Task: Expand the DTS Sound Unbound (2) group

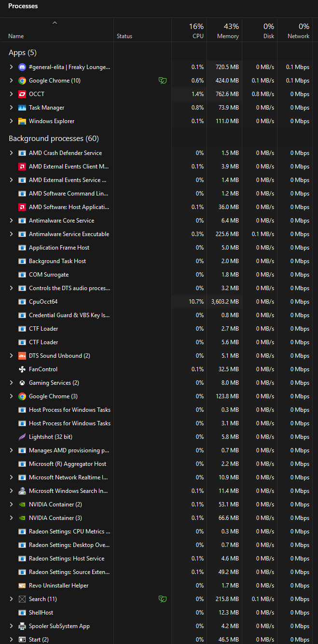Action: [11, 356]
